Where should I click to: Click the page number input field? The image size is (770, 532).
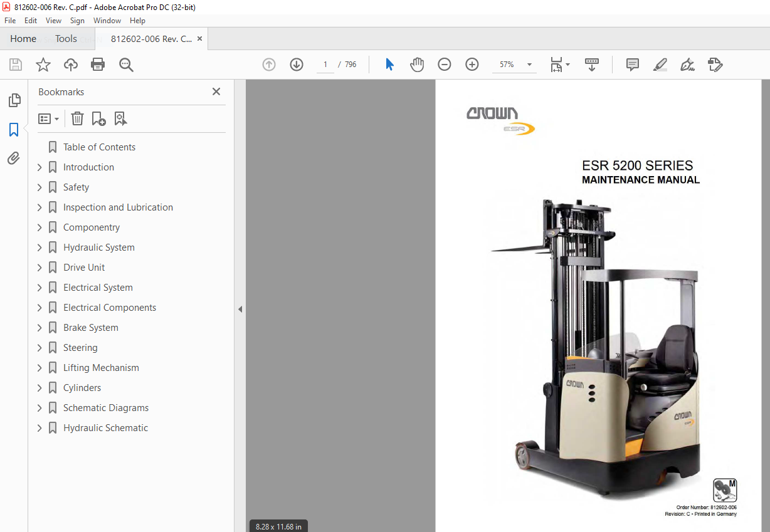click(325, 65)
